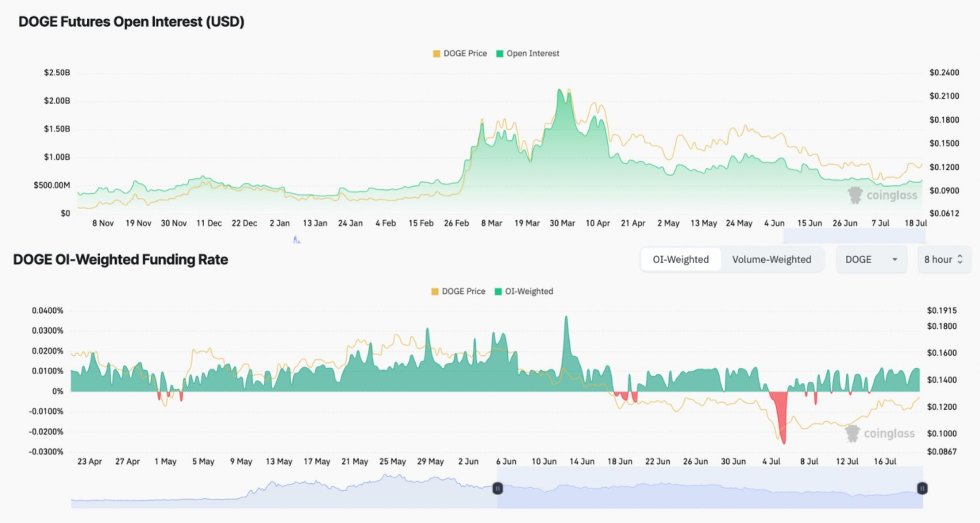980x523 pixels.
Task: Toggle DOGE Price legend in Funding Rate chart
Action: click(464, 291)
